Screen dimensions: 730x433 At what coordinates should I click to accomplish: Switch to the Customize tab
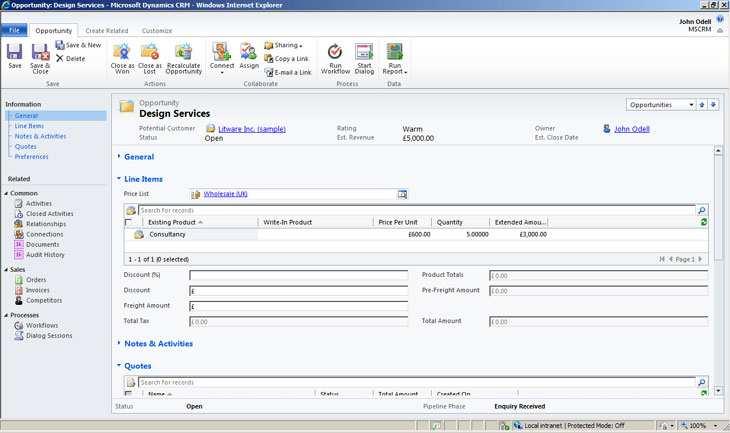pyautogui.click(x=157, y=31)
